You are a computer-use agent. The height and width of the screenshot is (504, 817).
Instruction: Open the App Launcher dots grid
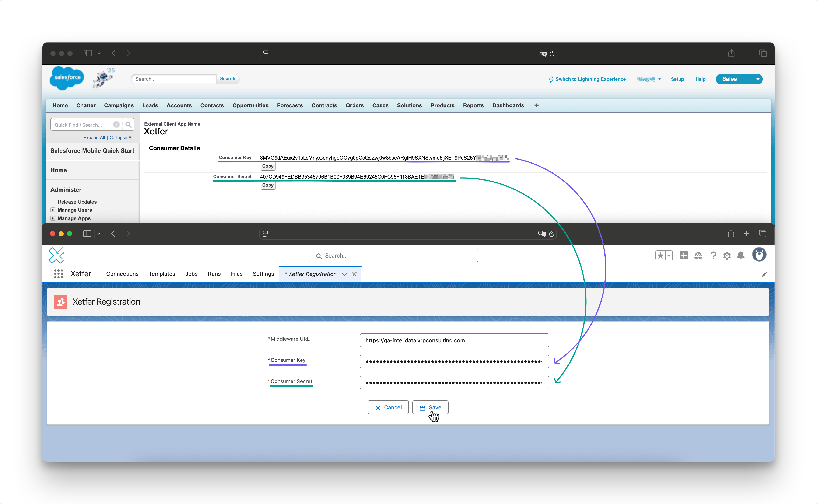pyautogui.click(x=58, y=274)
